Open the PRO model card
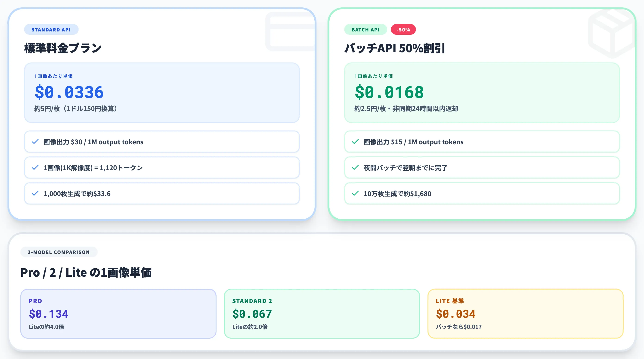The width and height of the screenshot is (644, 359). coord(118,314)
